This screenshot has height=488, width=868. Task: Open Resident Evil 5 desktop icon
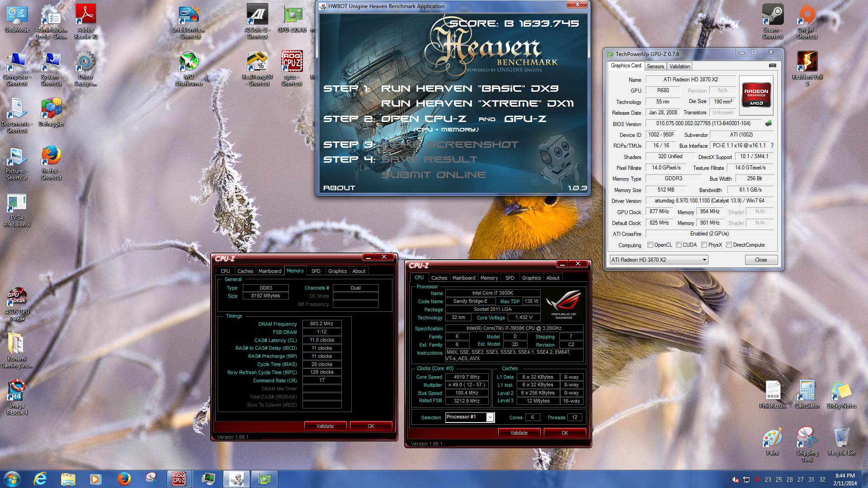click(x=807, y=69)
